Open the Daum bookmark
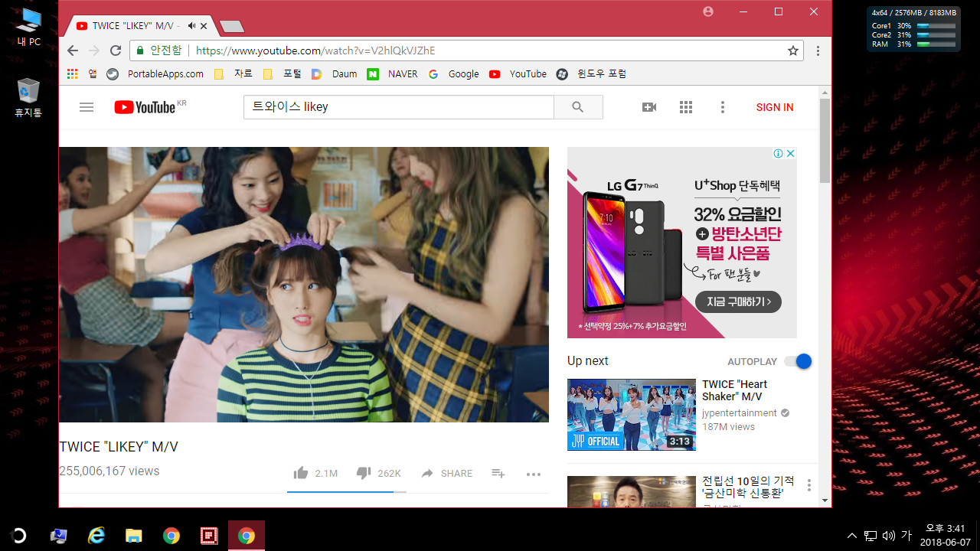The height and width of the screenshot is (551, 980). pyautogui.click(x=335, y=74)
